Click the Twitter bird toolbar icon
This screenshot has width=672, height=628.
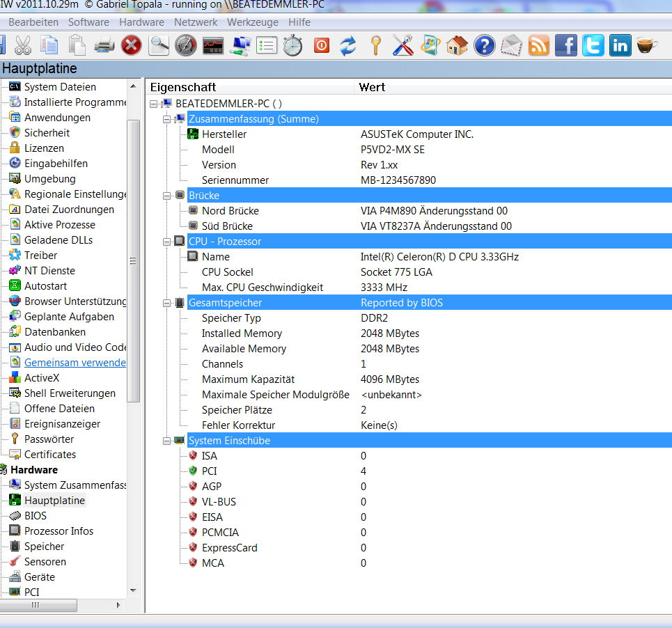tap(593, 45)
